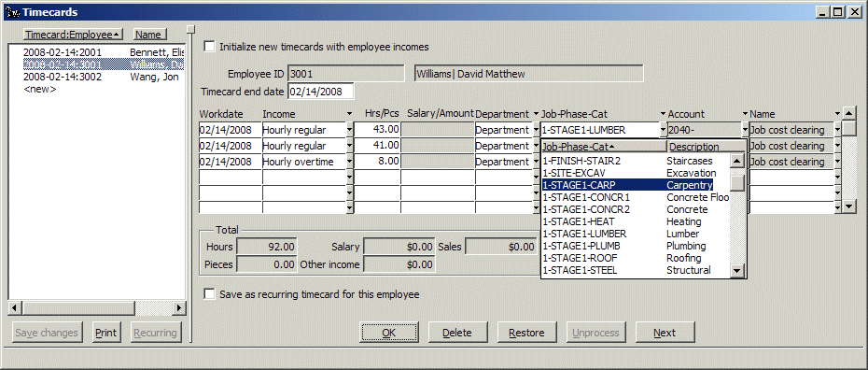Click the Next button
Screen dimensions: 868x370
[665, 333]
